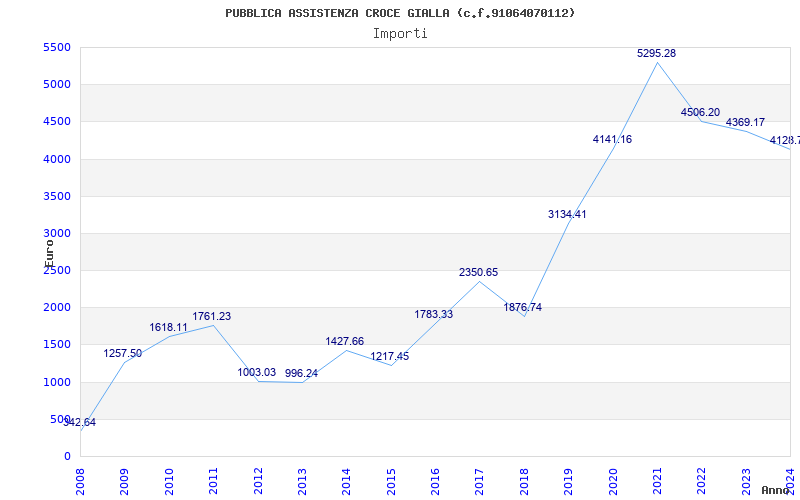Screen dimensions: 800x500
Task: Click the 1257.50 data label
Action: click(123, 354)
